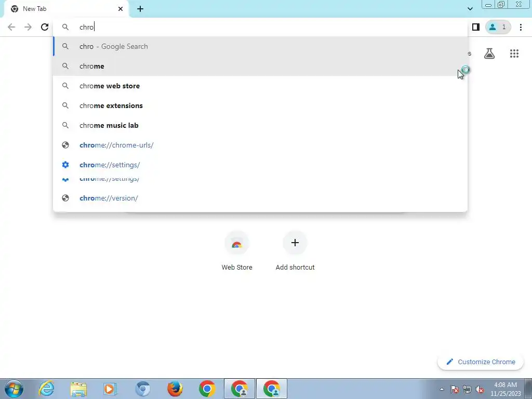Open the Windows Start orb
This screenshot has height=399, width=532.
tap(14, 389)
